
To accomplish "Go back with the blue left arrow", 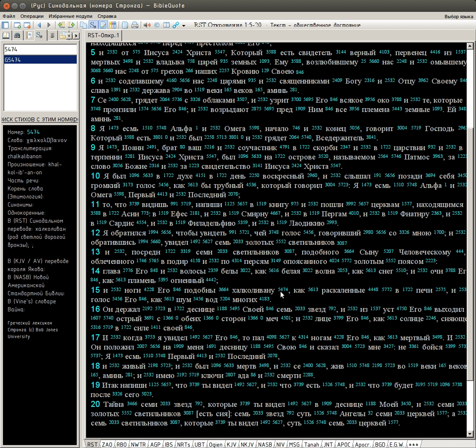I will pos(39,25).
